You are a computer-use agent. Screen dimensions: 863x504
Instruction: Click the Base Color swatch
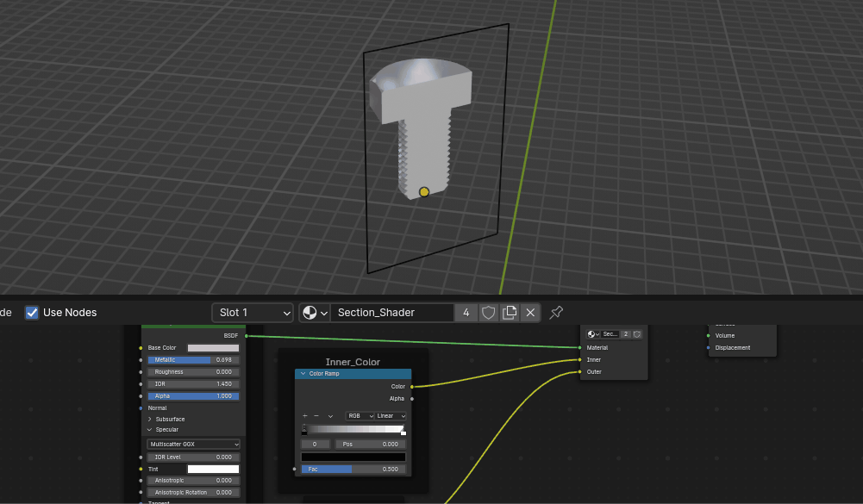point(213,348)
